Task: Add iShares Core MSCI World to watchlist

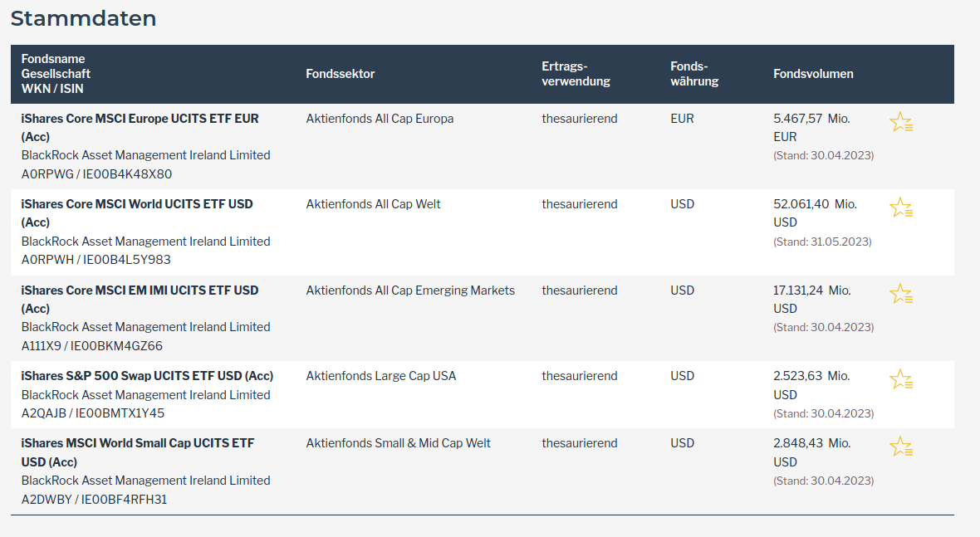Action: click(900, 207)
